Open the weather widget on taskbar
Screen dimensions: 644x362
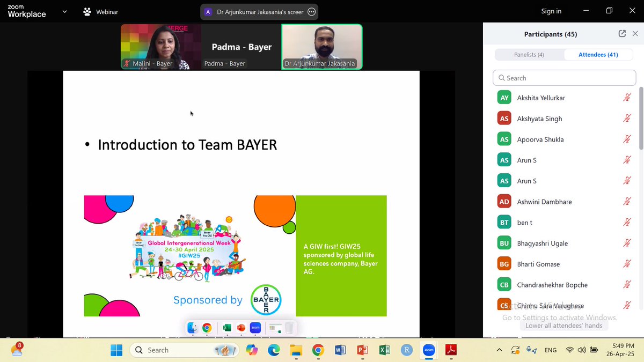(x=17, y=350)
